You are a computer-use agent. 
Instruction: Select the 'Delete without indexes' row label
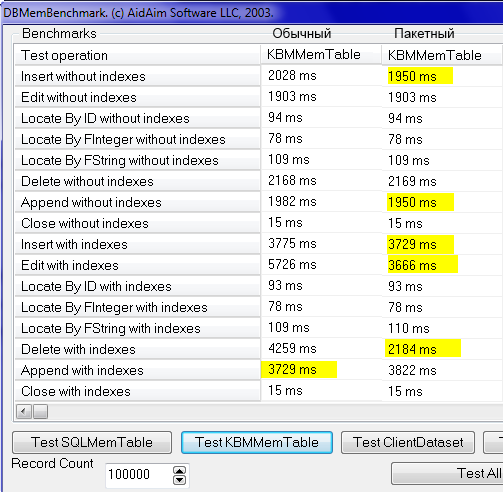pyautogui.click(x=137, y=181)
